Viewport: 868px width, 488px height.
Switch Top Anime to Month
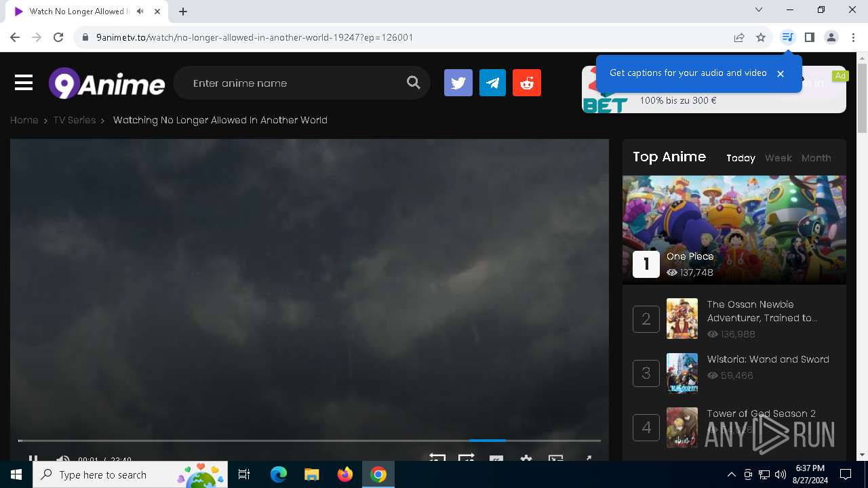click(x=816, y=158)
